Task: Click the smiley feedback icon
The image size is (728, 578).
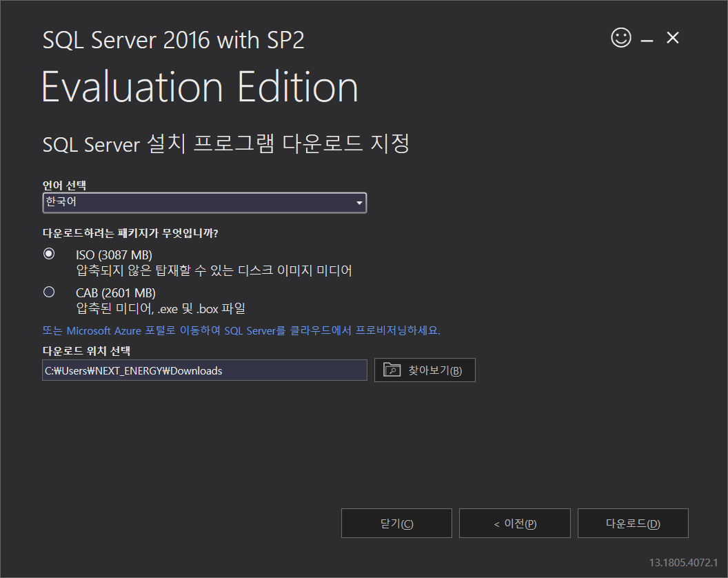Action: [620, 38]
